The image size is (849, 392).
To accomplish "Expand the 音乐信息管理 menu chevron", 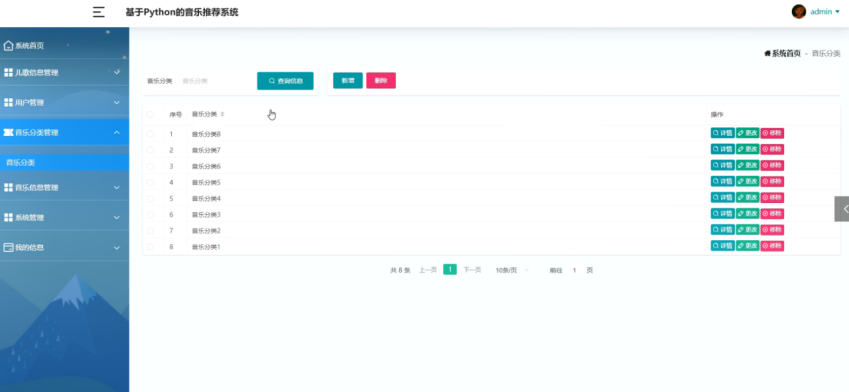I will coord(116,187).
